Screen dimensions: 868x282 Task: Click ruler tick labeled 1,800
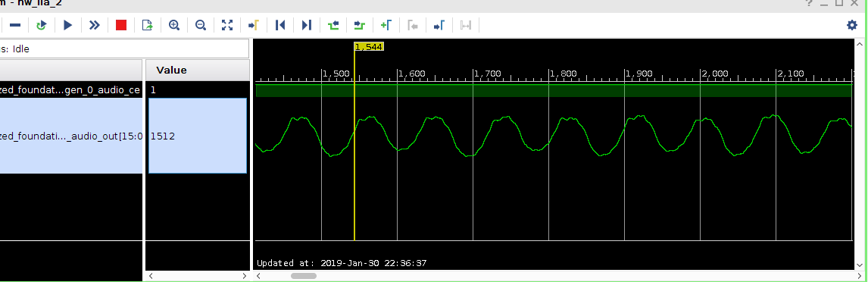coord(564,74)
